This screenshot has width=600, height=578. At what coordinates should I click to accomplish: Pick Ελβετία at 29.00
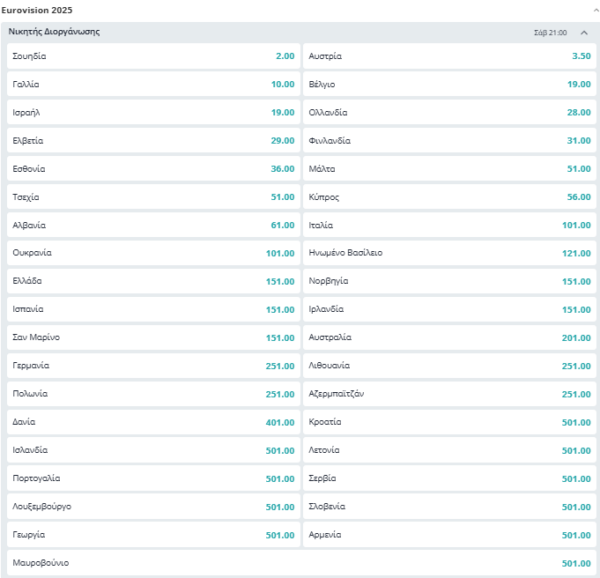coord(153,141)
